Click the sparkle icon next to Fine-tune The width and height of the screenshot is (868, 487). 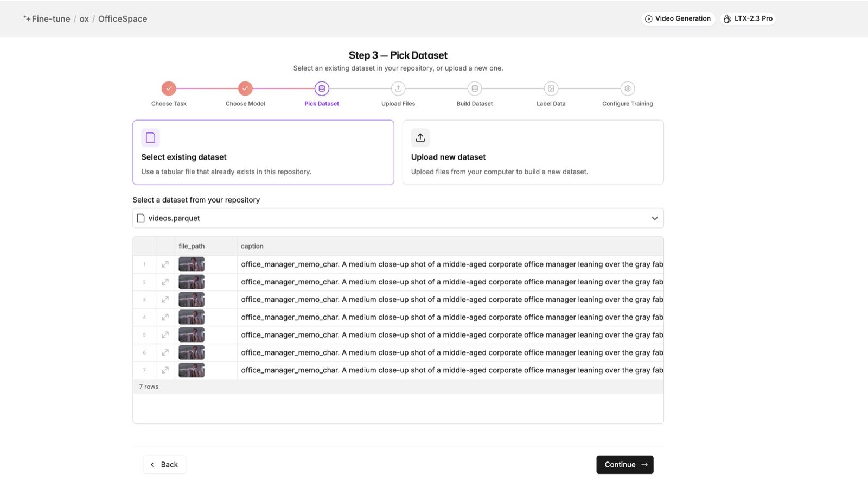[x=27, y=18]
